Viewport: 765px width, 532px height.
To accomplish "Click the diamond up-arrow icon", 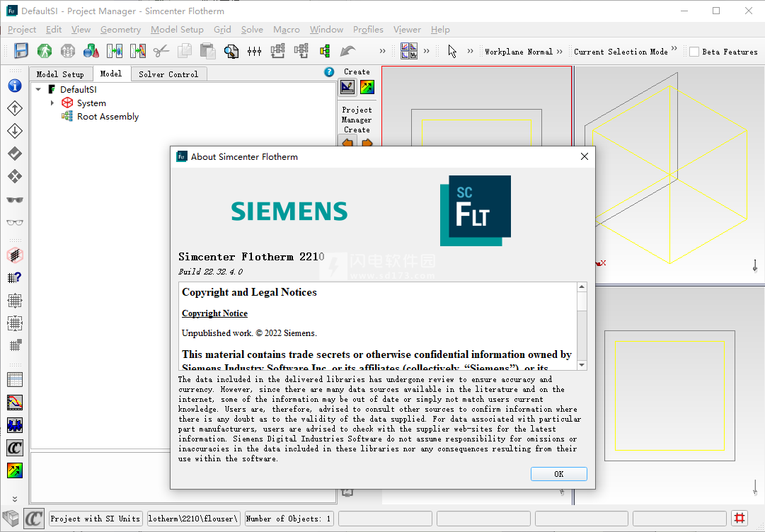I will tap(15, 108).
